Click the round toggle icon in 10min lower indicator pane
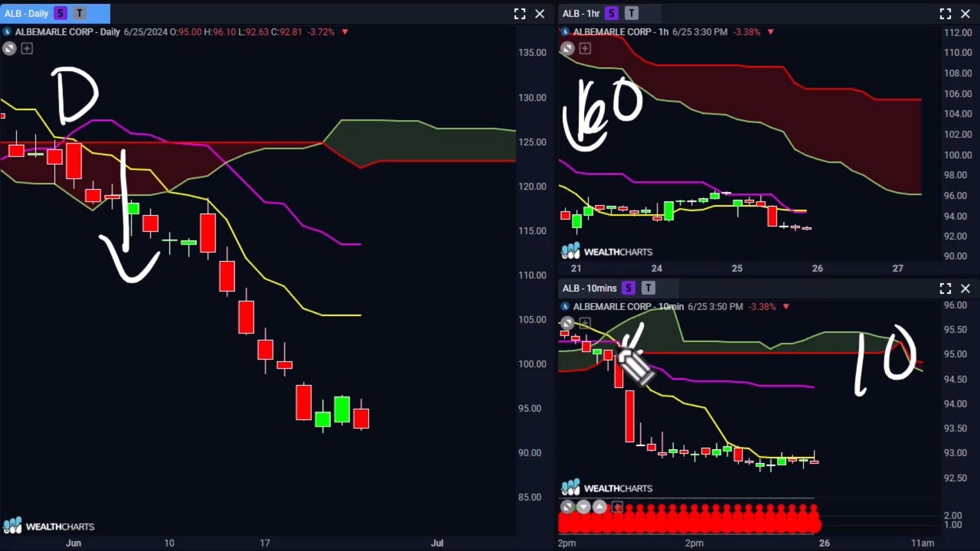 (x=568, y=507)
